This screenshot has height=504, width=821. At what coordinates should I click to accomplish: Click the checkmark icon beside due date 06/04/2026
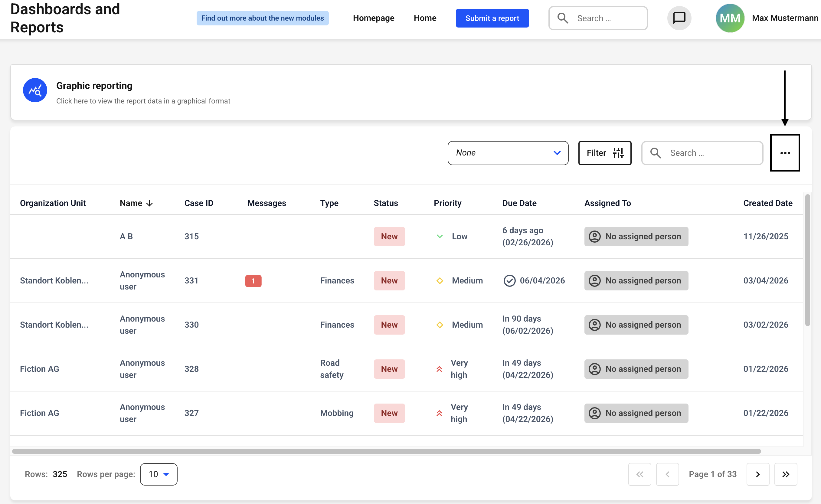pyautogui.click(x=509, y=281)
